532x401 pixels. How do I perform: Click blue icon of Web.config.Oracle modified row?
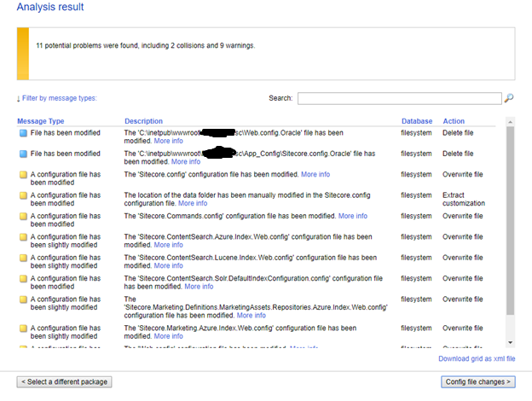coord(23,133)
